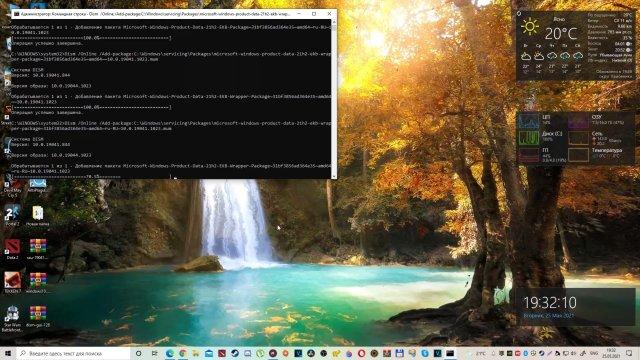This screenshot has width=640, height=360.
Task: Click the taskbar search input field
Action: click(x=73, y=353)
